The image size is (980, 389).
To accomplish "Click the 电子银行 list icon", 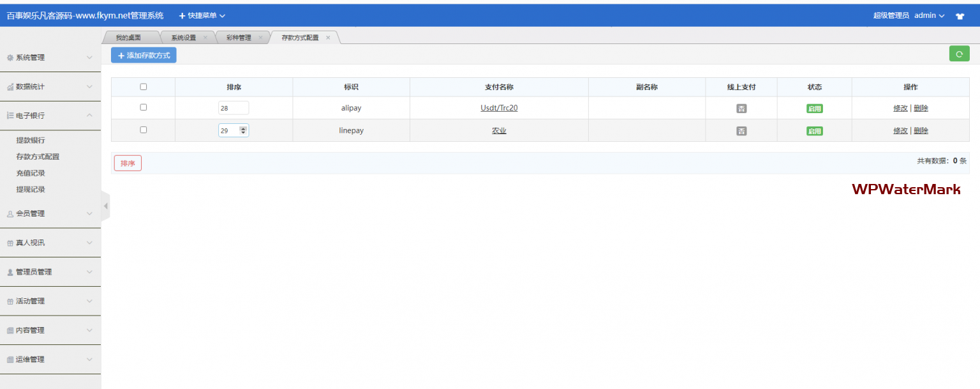I will coord(10,116).
